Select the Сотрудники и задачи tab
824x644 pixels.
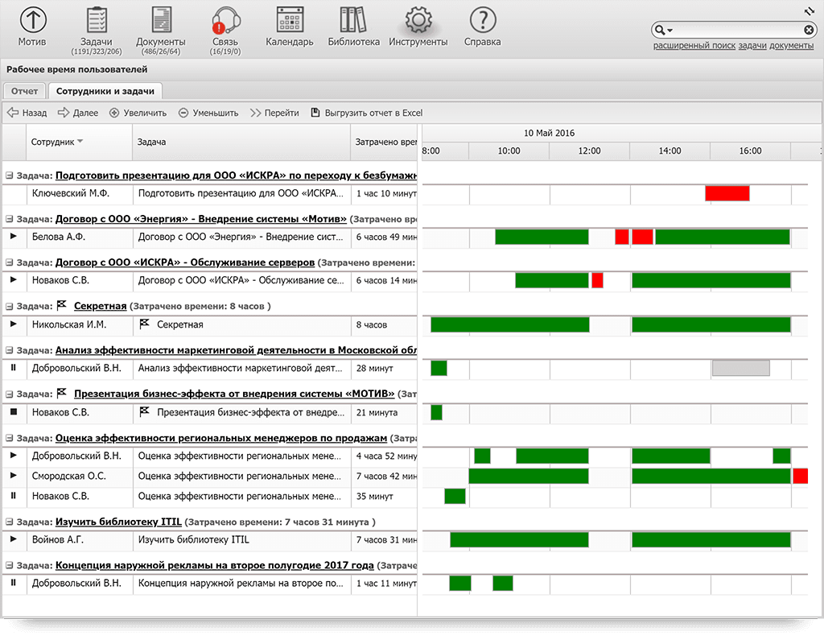105,91
